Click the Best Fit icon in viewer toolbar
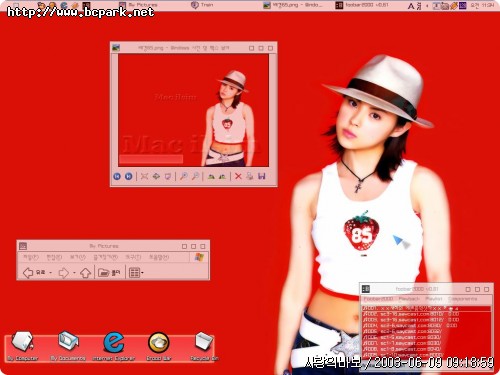Viewport: 500px width, 375px height. (x=144, y=176)
